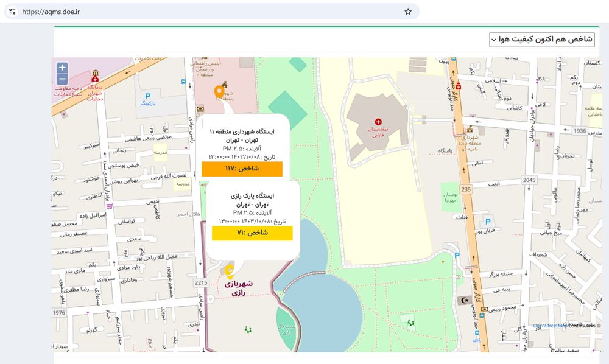This screenshot has width=609, height=364.
Task: Click the bus stop icon near راهنمایی و رانندگی
Action: click(183, 82)
